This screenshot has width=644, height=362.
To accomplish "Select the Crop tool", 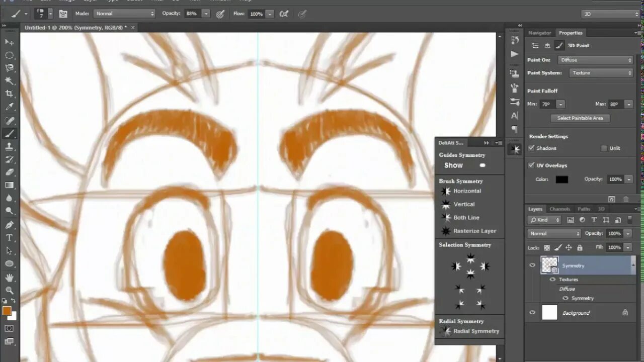I will click(x=9, y=94).
